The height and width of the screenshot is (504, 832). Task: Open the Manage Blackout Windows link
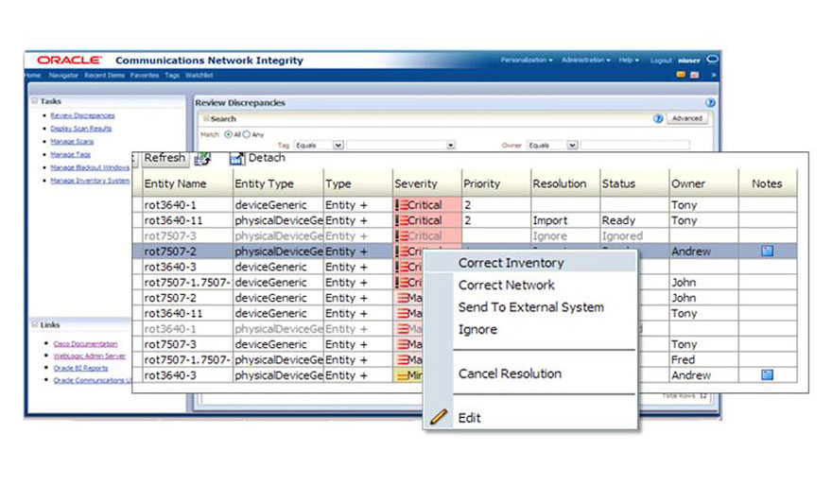90,167
